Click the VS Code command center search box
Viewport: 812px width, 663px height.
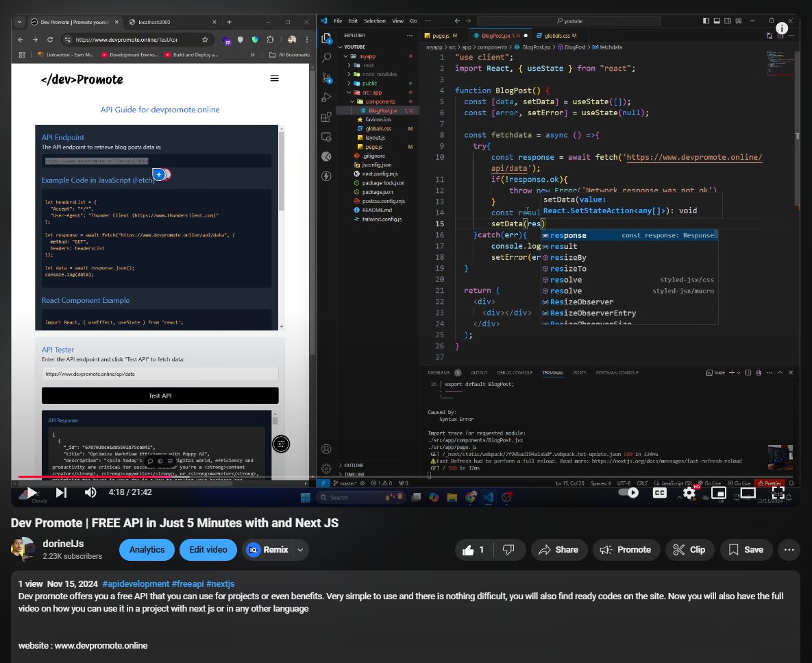(x=569, y=21)
